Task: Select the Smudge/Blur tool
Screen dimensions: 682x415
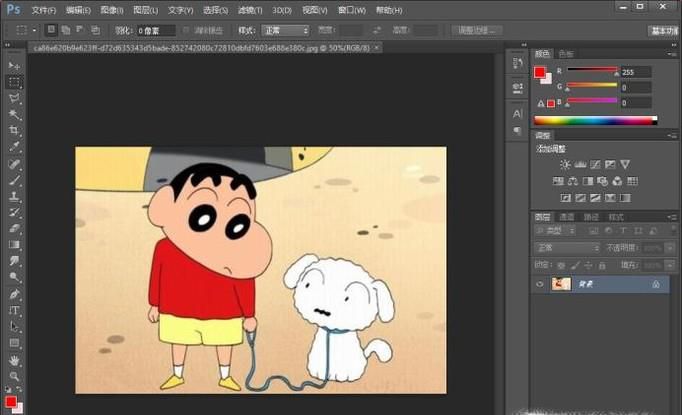Action: coord(14,261)
